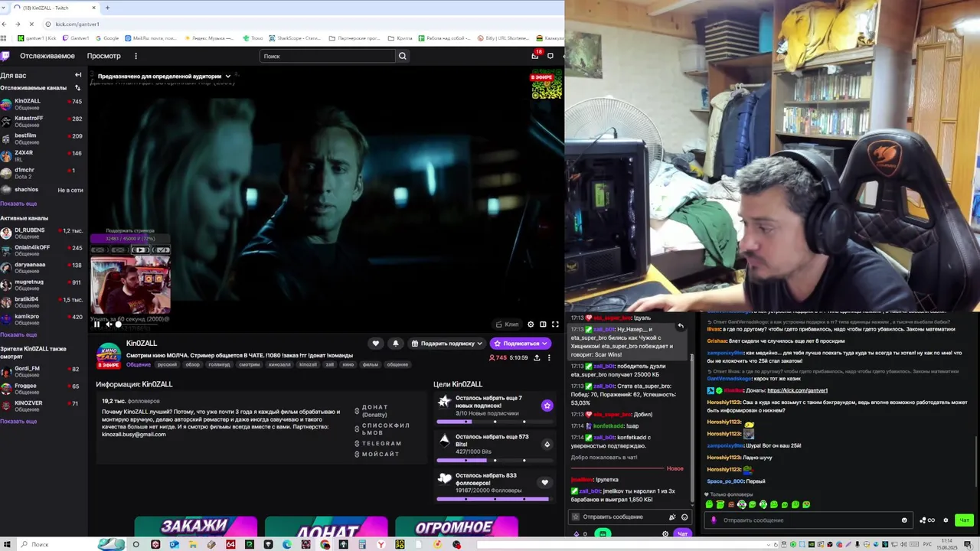This screenshot has width=980, height=551.
Task: Click the new subscribers goal progress bar
Action: (493, 422)
